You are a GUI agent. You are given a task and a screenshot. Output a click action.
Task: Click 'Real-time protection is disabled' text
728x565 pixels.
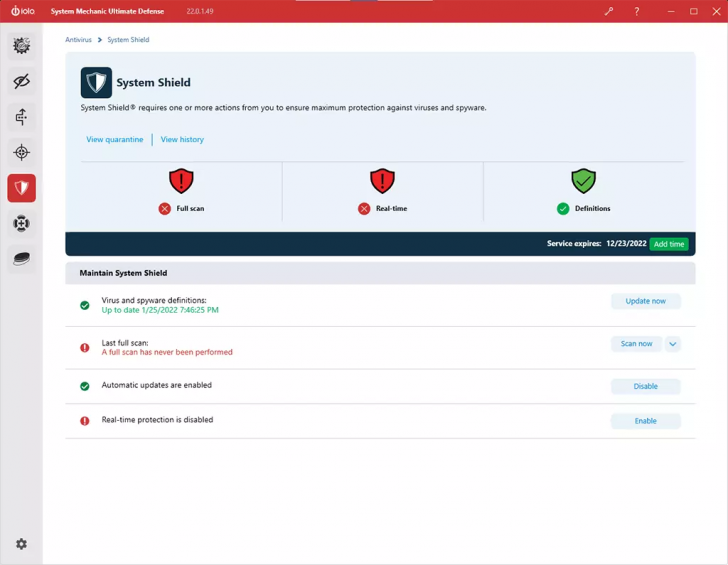coord(157,420)
